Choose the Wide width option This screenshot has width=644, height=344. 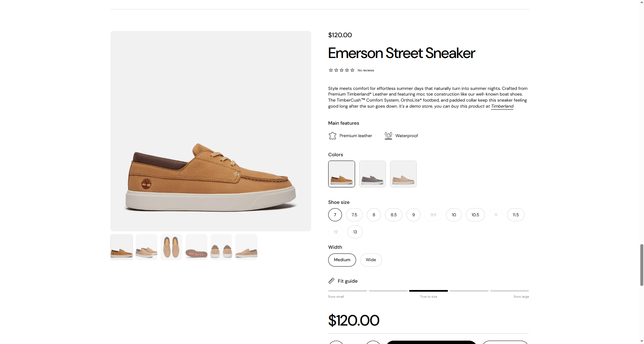tap(370, 260)
